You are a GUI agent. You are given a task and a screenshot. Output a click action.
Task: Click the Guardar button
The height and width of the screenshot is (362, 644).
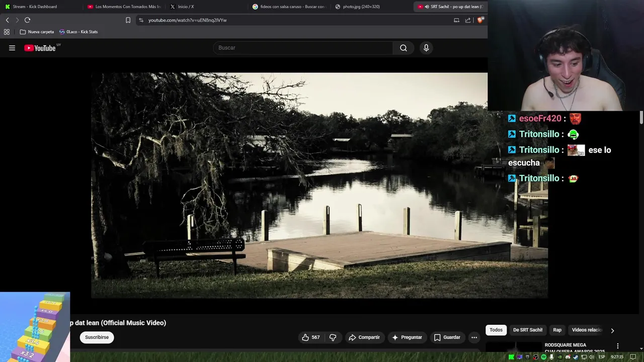click(447, 337)
